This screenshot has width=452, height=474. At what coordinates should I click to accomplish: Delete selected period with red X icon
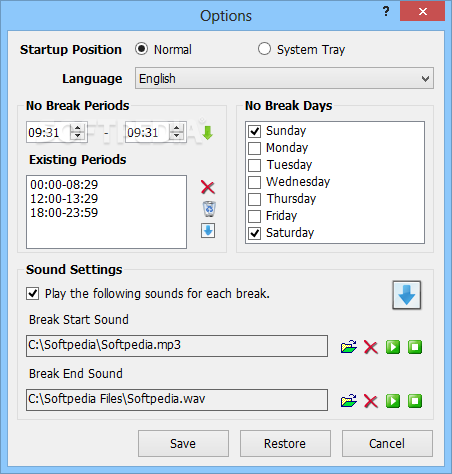(208, 187)
